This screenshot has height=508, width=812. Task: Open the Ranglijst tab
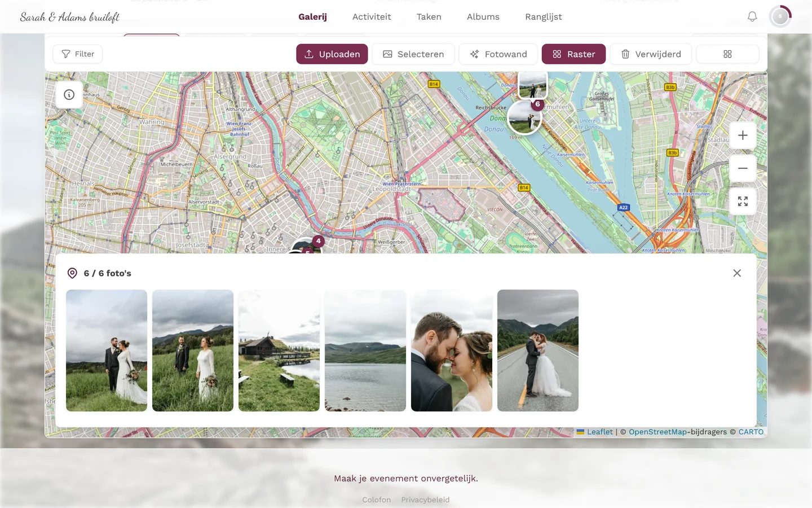(544, 17)
